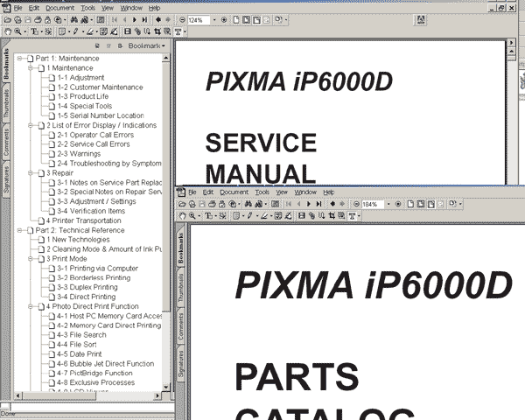The height and width of the screenshot is (420, 525).
Task: Collapse the 1 Maintenance bookmark branch
Action: (x=30, y=68)
